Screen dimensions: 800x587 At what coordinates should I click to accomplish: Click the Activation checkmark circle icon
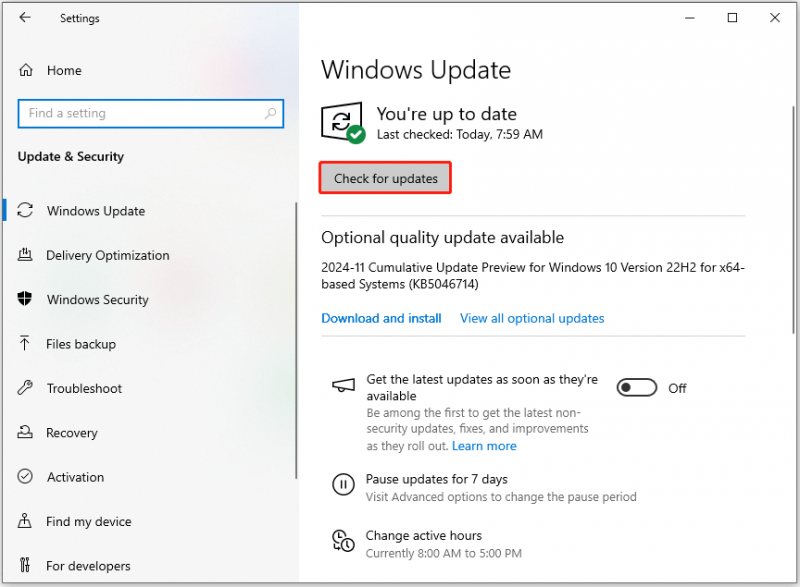click(x=25, y=476)
